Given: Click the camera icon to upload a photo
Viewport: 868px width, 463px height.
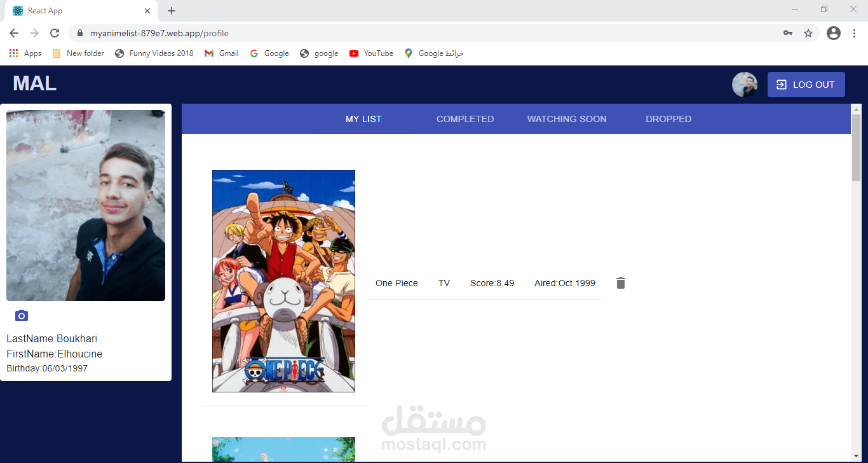Looking at the screenshot, I should tap(22, 315).
